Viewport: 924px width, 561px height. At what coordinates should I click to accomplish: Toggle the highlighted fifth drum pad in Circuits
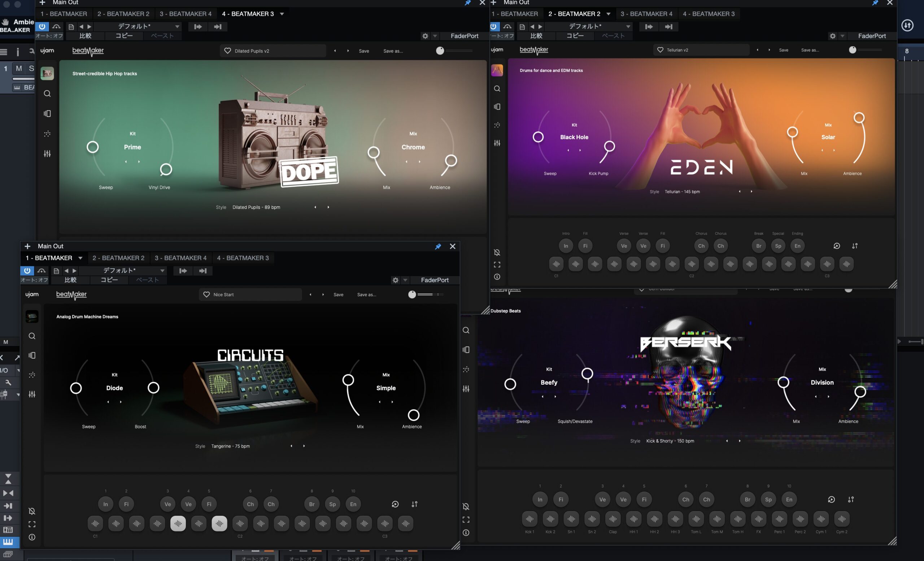(178, 523)
